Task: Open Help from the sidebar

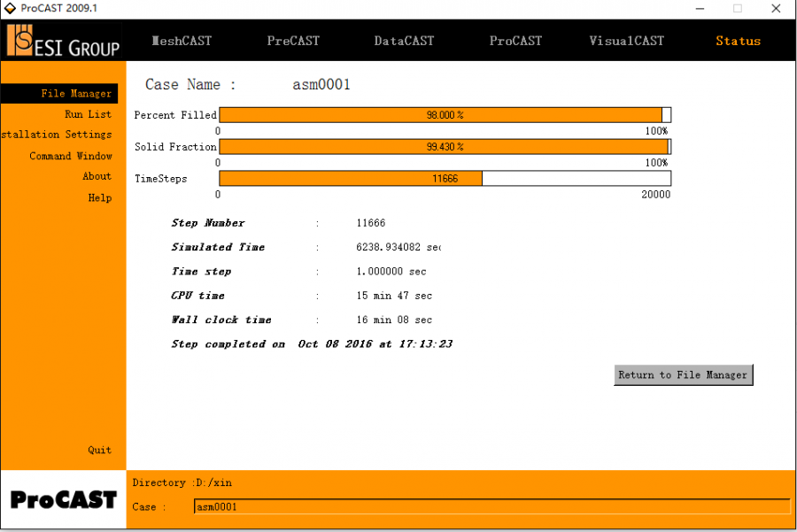Action: pyautogui.click(x=99, y=197)
